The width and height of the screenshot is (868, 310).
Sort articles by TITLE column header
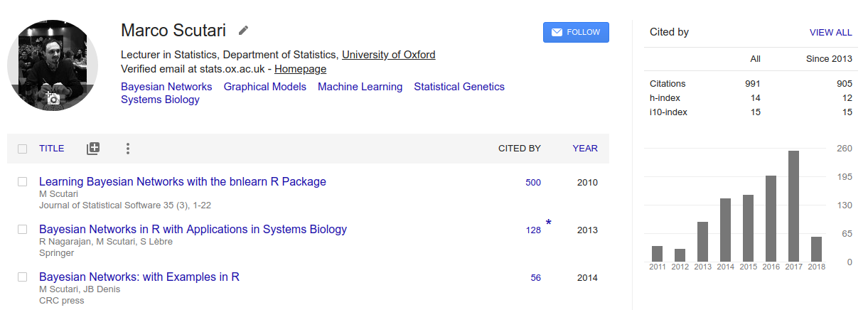(51, 149)
